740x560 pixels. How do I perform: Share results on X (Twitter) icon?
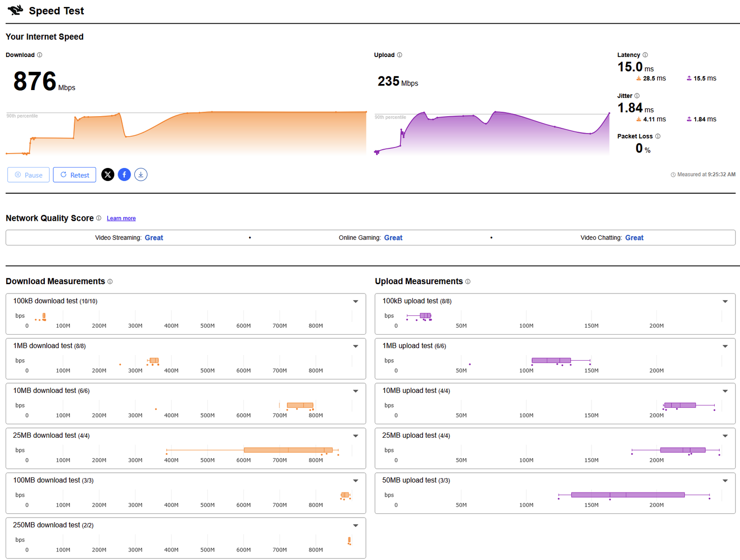tap(108, 175)
